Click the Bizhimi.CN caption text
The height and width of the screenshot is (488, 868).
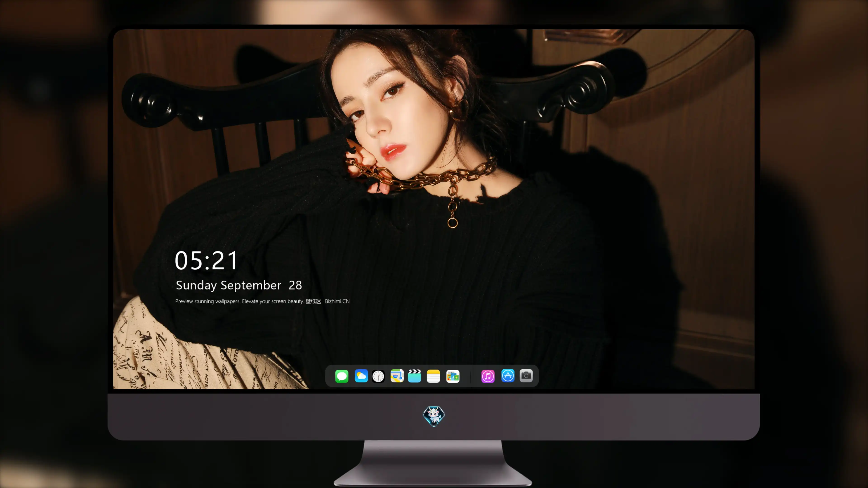tap(262, 301)
